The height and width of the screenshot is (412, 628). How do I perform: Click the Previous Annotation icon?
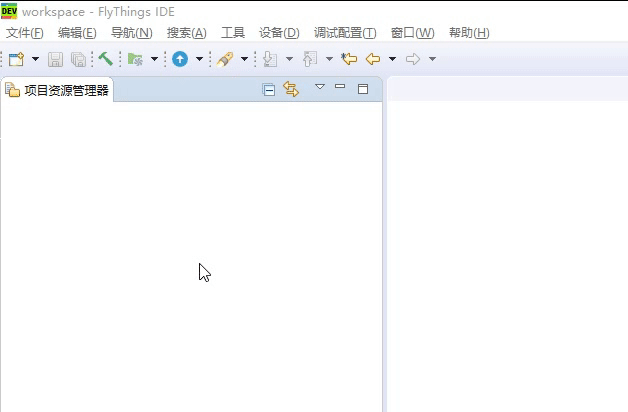tap(310, 59)
